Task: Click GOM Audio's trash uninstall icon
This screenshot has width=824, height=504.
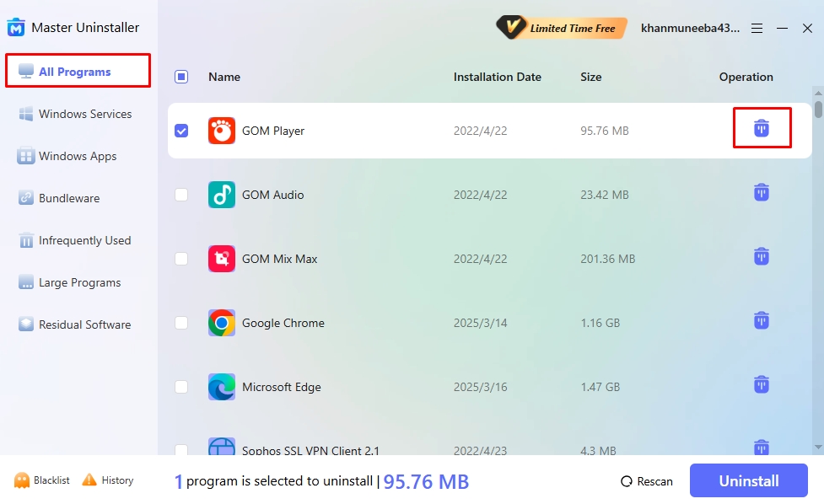Action: [762, 192]
